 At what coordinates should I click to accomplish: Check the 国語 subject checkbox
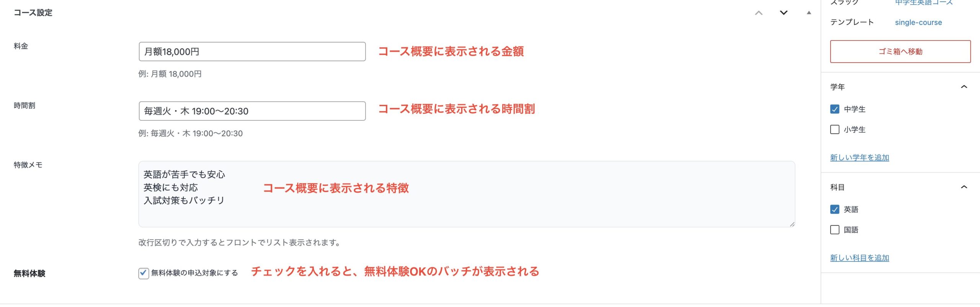[x=835, y=229]
